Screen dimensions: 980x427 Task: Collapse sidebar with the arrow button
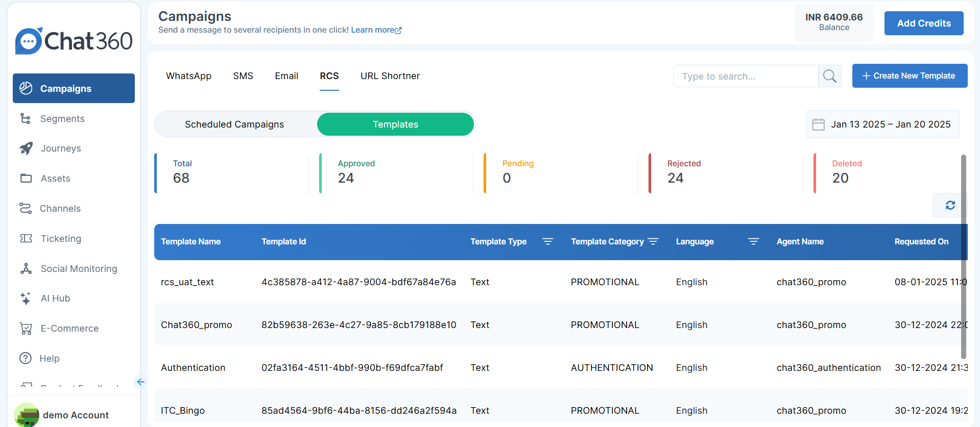click(140, 382)
